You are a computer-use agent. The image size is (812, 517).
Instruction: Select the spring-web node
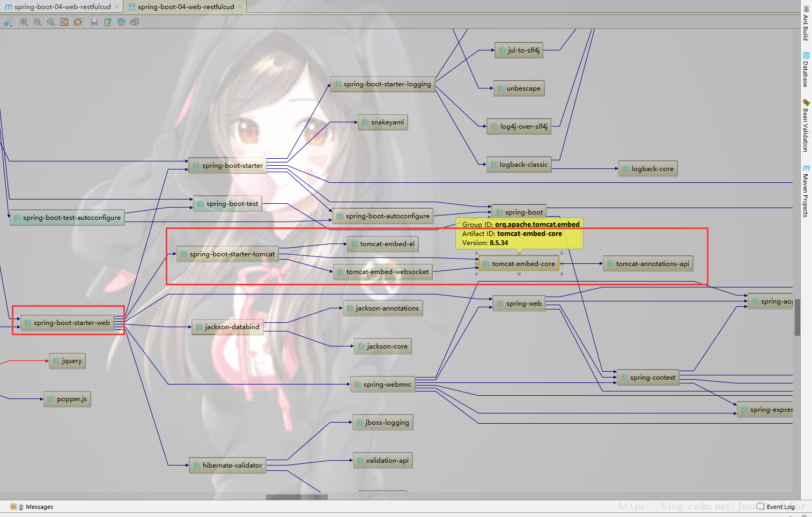(519, 304)
